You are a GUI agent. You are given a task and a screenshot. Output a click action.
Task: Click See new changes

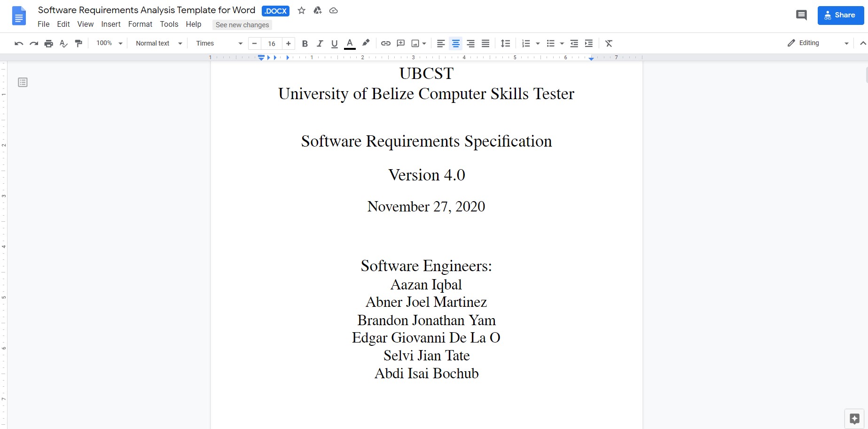pyautogui.click(x=242, y=25)
